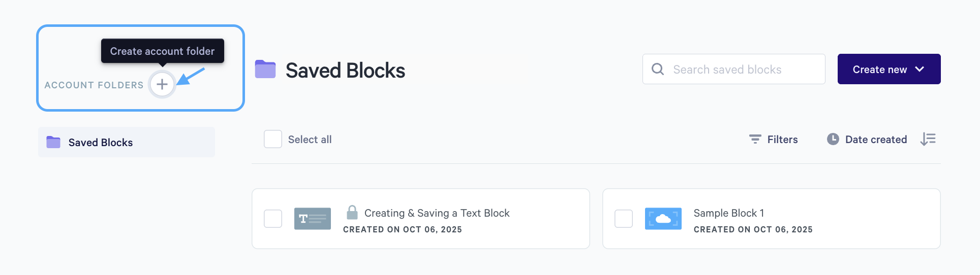Click the Sample Block 1 cloud image thumbnail

click(x=663, y=219)
